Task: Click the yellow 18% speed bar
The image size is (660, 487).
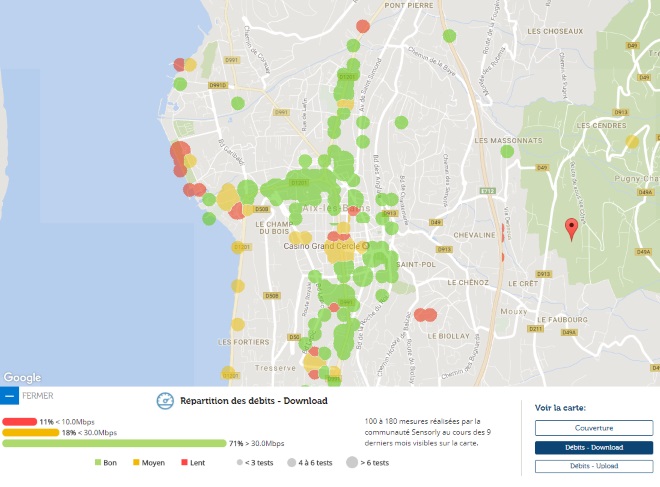Action: (30, 432)
